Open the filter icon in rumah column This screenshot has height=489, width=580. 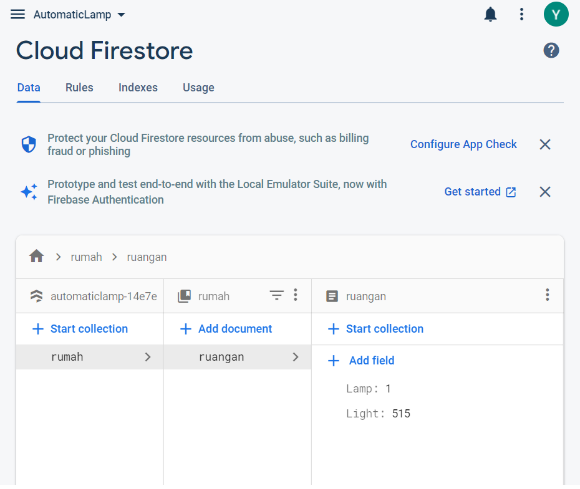pyautogui.click(x=276, y=295)
